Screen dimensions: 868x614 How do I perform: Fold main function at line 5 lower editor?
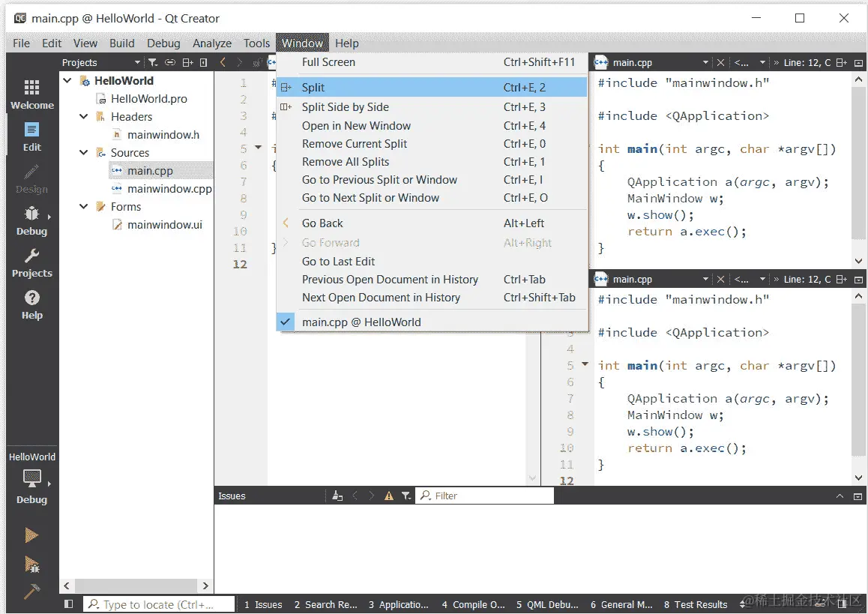[x=585, y=364]
